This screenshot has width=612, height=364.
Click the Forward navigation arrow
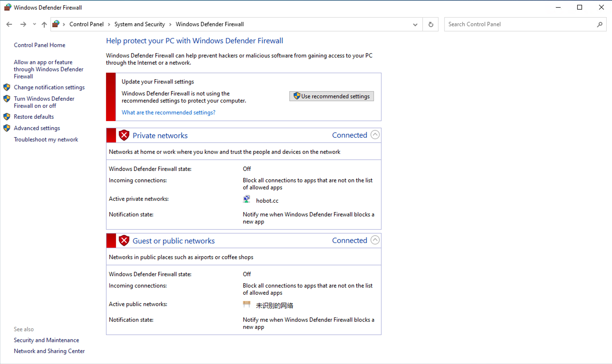click(x=23, y=24)
